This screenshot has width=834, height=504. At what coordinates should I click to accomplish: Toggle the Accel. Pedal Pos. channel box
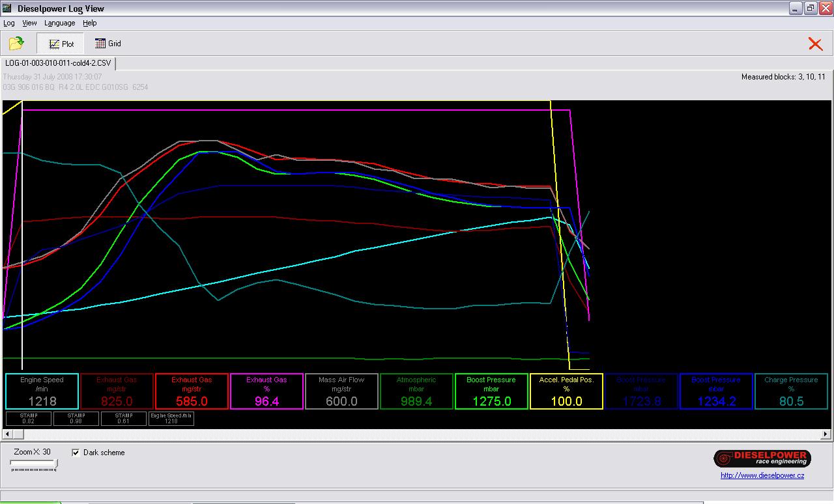click(x=566, y=391)
